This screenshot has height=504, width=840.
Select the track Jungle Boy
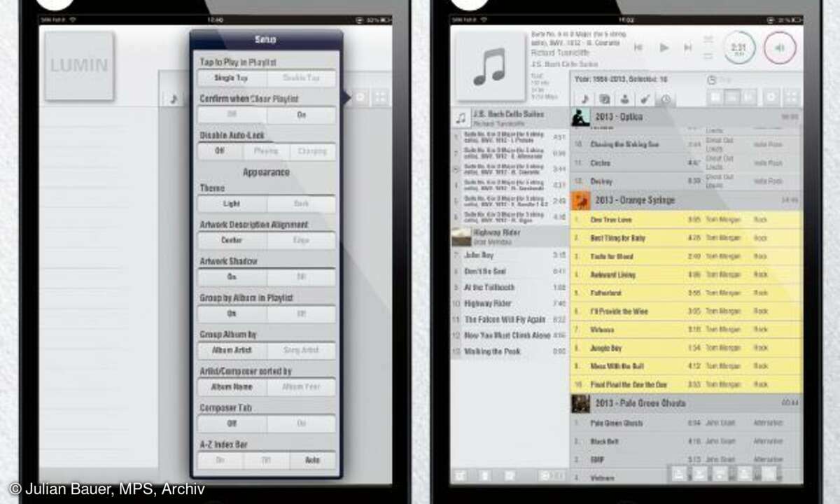(686, 348)
